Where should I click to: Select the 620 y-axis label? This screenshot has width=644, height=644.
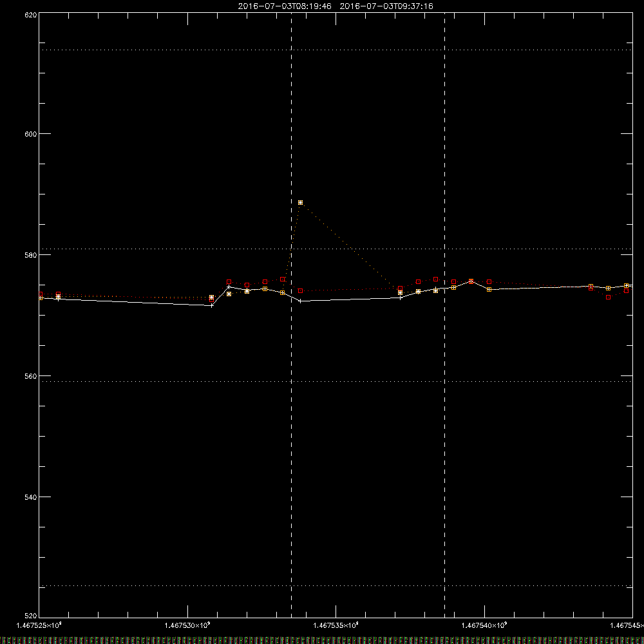tap(31, 15)
